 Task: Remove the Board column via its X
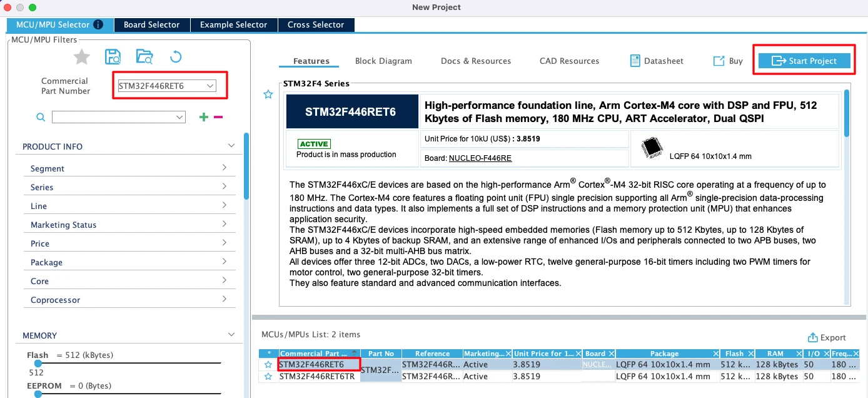coord(611,354)
